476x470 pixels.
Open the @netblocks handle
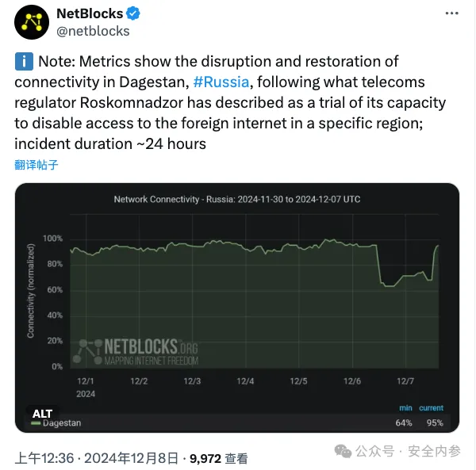(x=93, y=31)
